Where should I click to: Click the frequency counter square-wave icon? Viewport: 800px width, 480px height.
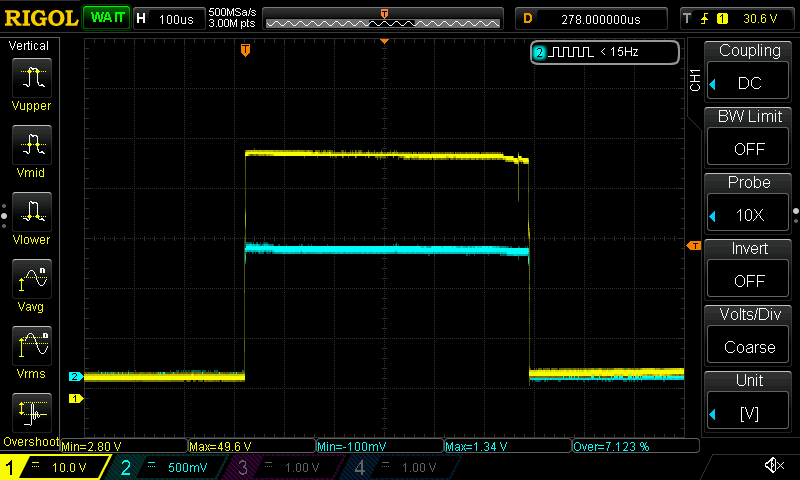(x=571, y=52)
